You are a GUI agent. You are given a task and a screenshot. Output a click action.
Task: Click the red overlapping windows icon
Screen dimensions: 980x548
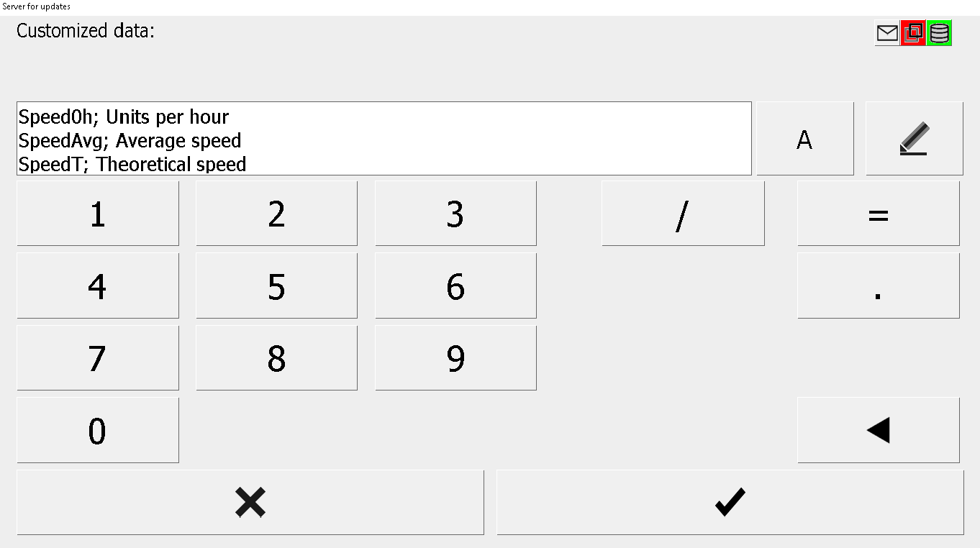click(914, 33)
